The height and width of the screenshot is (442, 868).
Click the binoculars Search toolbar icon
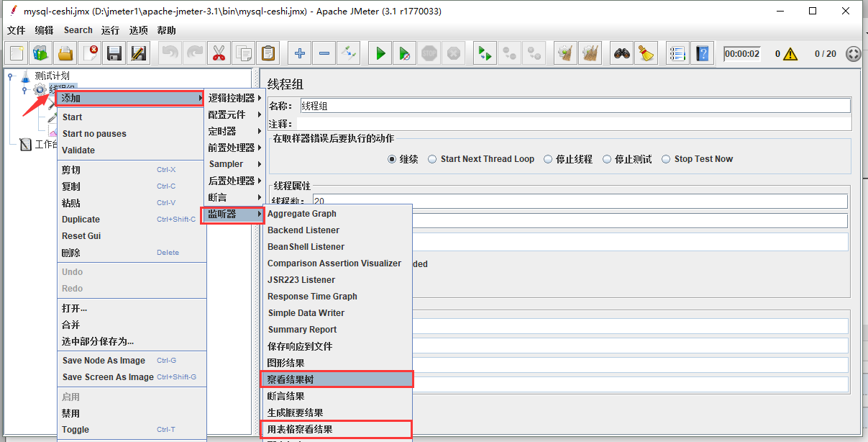621,53
